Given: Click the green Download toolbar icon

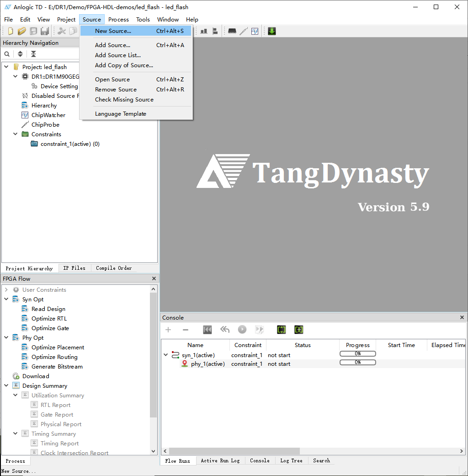Looking at the screenshot, I should pyautogui.click(x=272, y=31).
